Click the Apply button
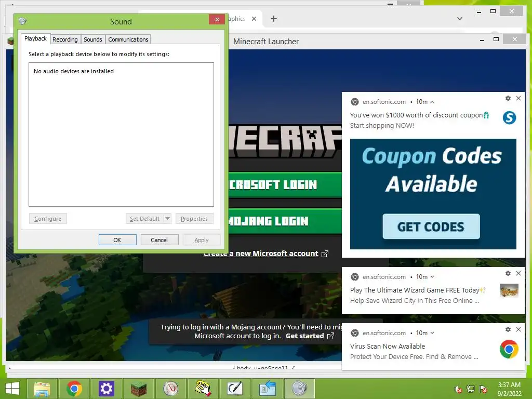 (202, 240)
